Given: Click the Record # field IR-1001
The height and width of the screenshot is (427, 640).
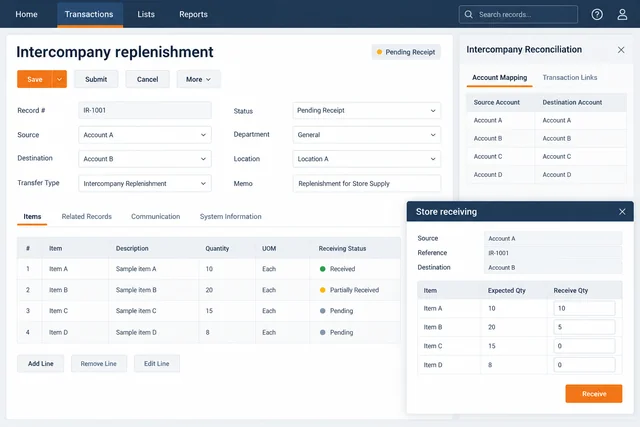Looking at the screenshot, I should 145,110.
